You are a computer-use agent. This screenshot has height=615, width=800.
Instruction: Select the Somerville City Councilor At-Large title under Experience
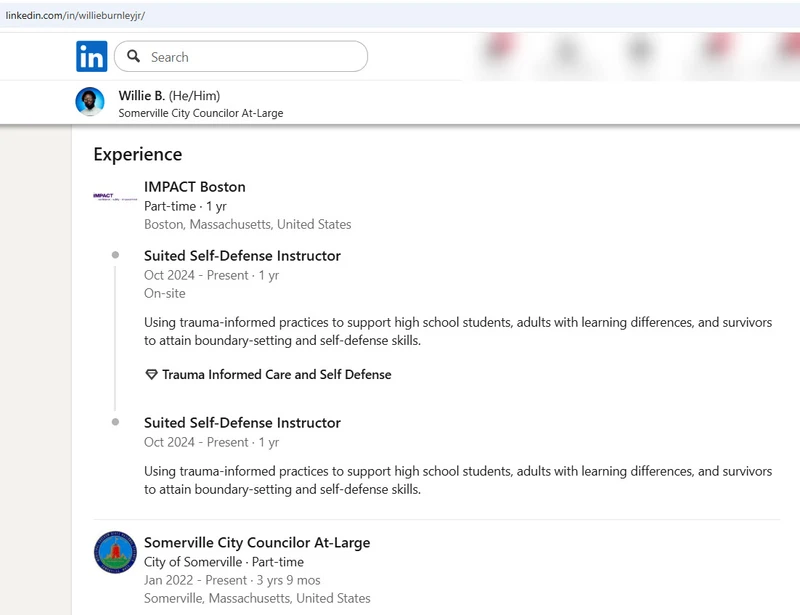click(x=257, y=543)
